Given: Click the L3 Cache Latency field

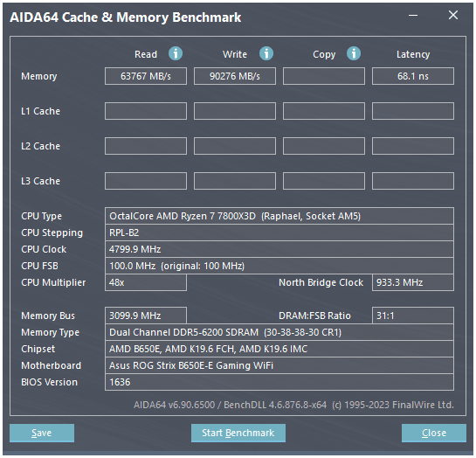Looking at the screenshot, I should click(x=413, y=181).
